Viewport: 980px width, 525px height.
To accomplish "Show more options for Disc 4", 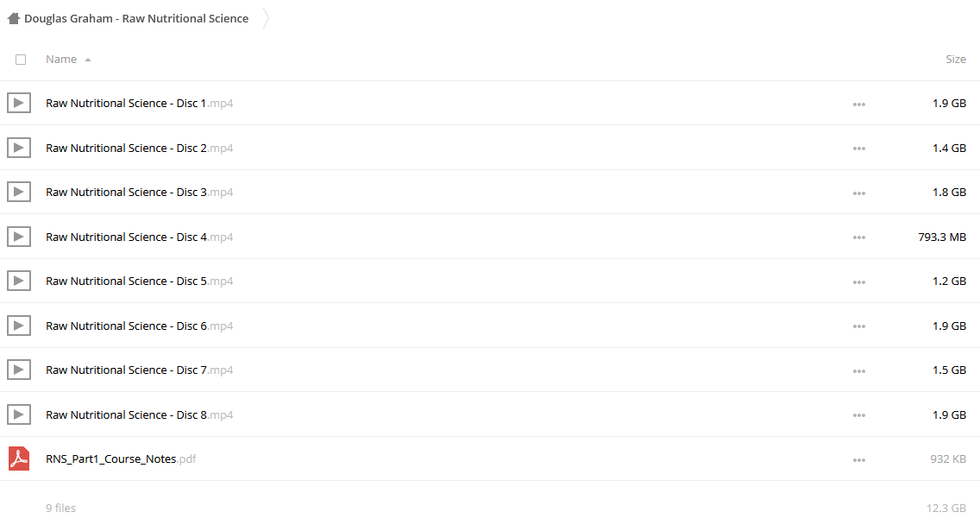I will point(858,237).
